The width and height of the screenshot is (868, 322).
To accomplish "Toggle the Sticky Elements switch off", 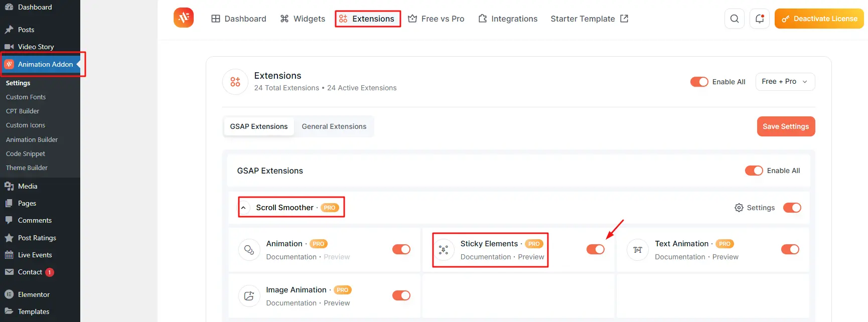I will 596,249.
